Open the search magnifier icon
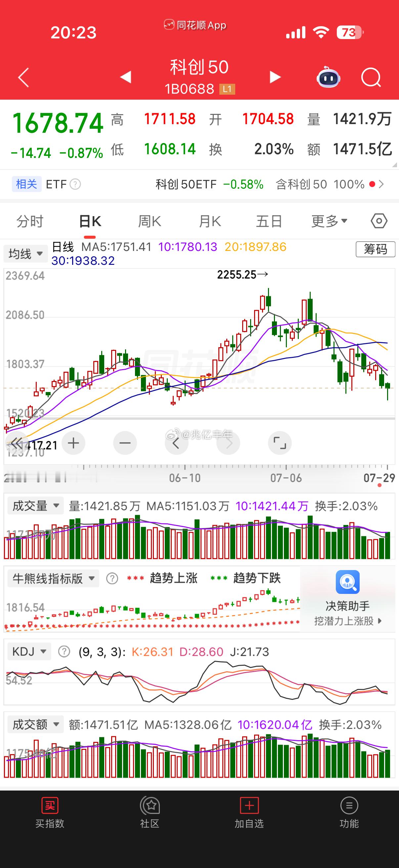 371,78
